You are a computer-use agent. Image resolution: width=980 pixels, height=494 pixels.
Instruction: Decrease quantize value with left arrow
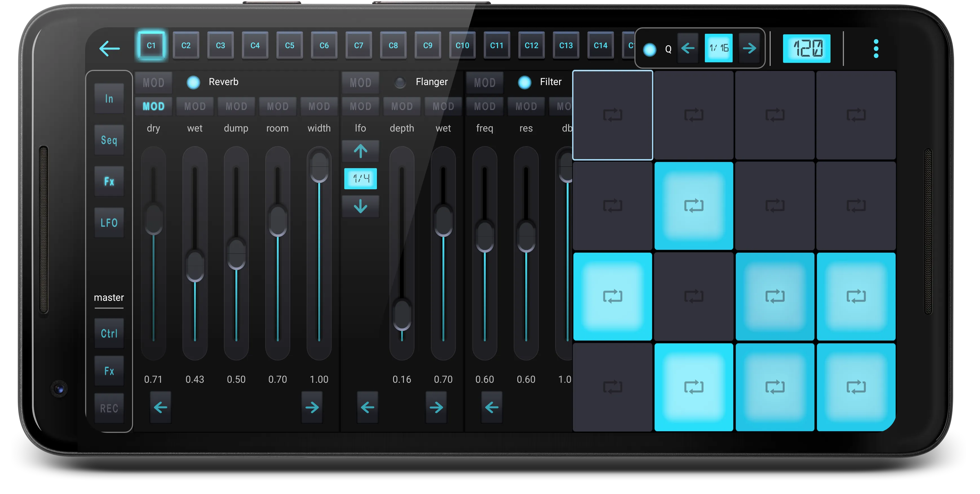click(x=688, y=48)
